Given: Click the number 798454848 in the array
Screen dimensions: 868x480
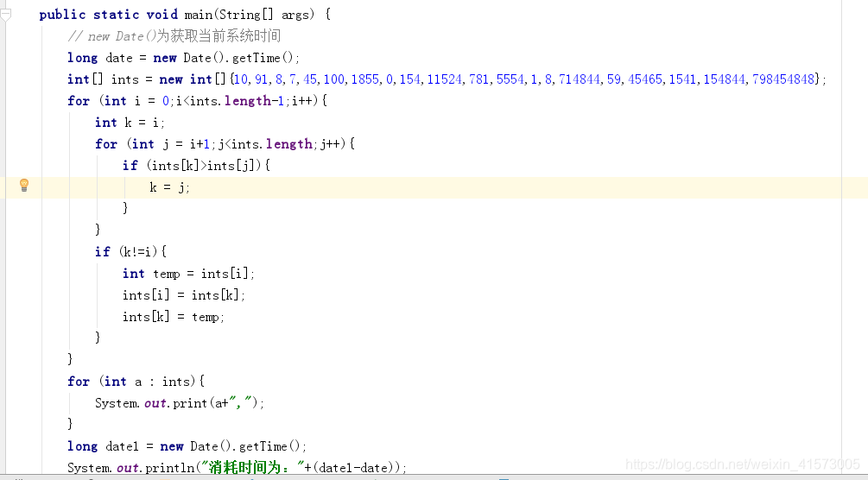Looking at the screenshot, I should [782, 79].
